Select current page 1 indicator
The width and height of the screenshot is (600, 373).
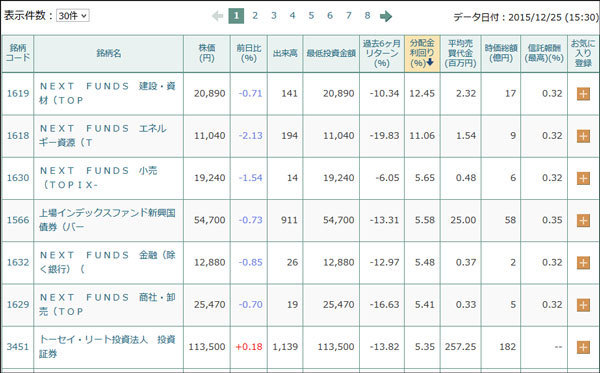click(236, 16)
